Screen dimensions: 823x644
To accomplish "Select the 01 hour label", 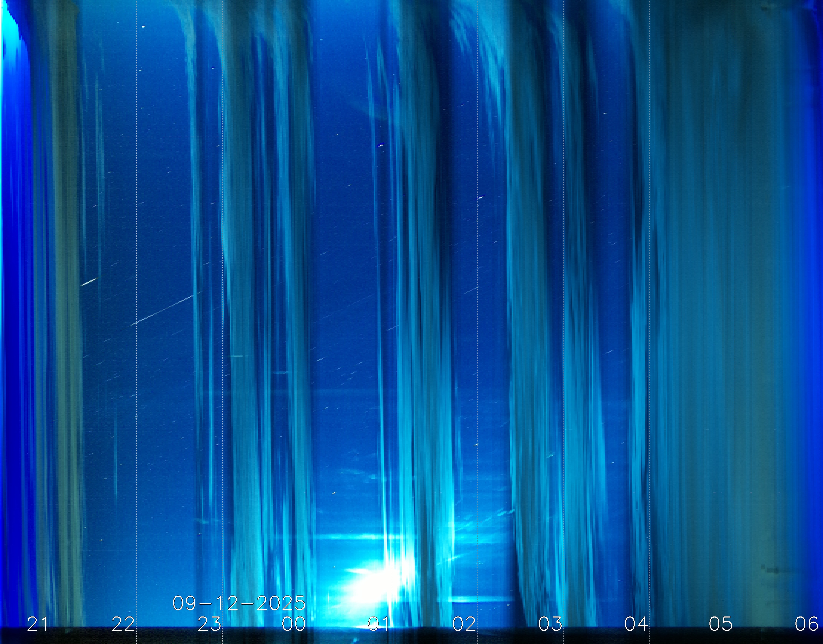I will (379, 624).
